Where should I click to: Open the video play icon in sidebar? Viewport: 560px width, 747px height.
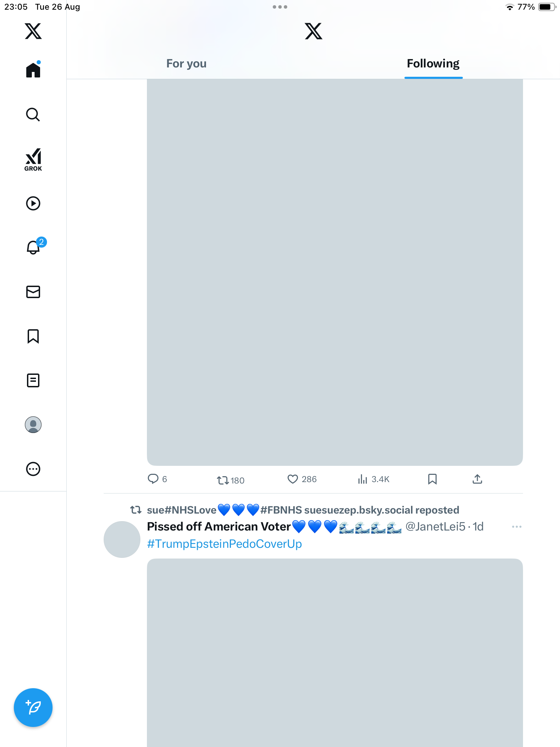(x=33, y=203)
